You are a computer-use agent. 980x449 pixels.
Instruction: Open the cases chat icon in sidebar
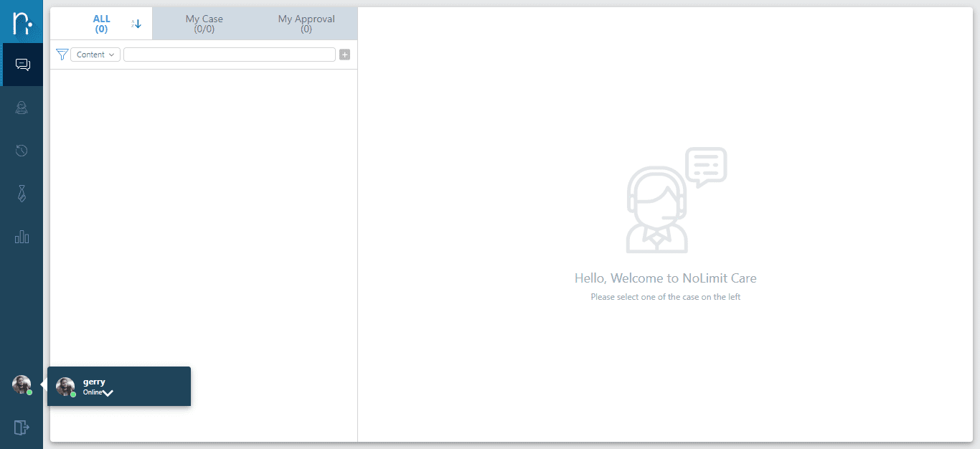22,65
